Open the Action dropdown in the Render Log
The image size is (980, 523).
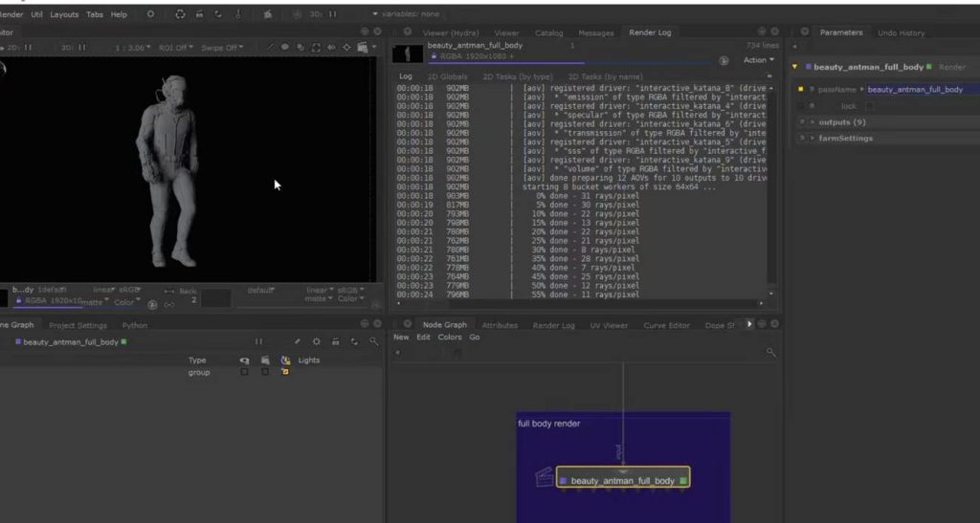click(757, 60)
